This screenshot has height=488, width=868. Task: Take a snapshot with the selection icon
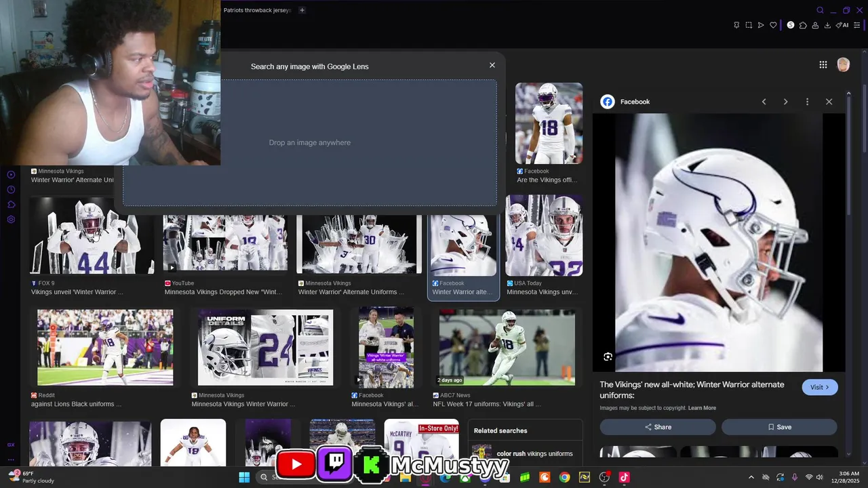click(x=749, y=25)
